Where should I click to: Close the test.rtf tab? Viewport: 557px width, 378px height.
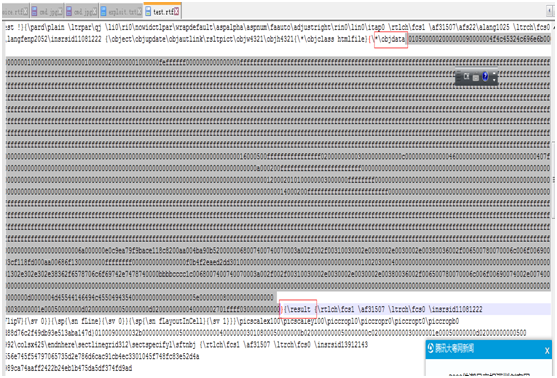pos(176,12)
